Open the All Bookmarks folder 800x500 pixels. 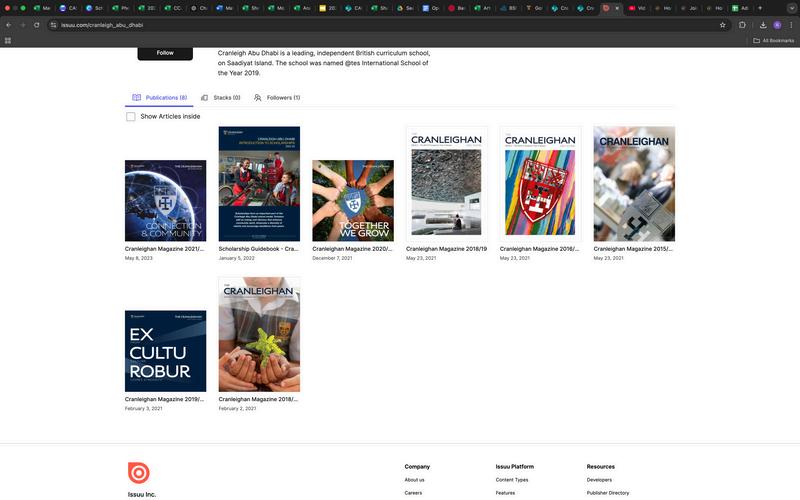tap(773, 40)
